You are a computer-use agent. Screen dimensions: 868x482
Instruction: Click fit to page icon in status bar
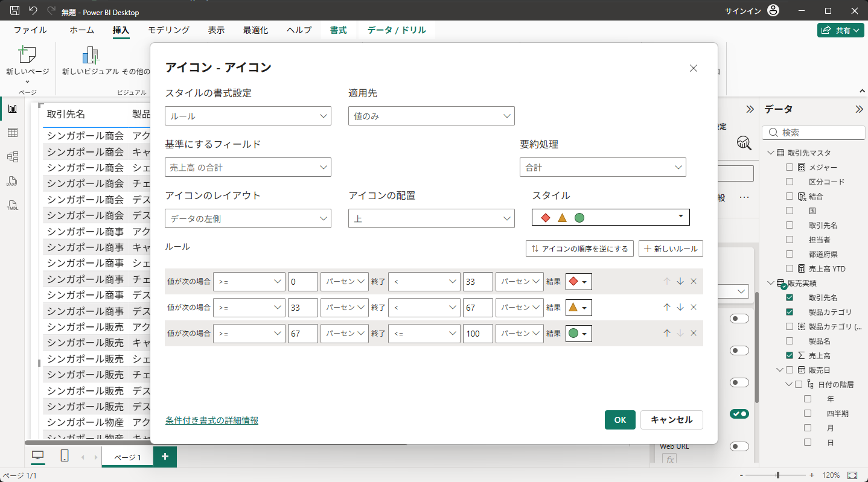[x=852, y=475]
